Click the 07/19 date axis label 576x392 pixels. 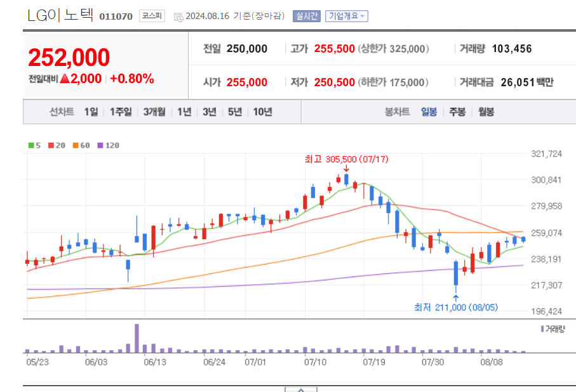(x=374, y=362)
